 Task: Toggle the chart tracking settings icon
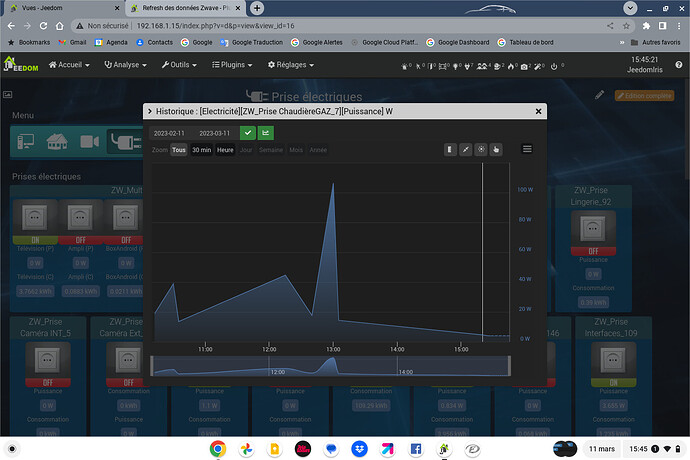[x=481, y=150]
